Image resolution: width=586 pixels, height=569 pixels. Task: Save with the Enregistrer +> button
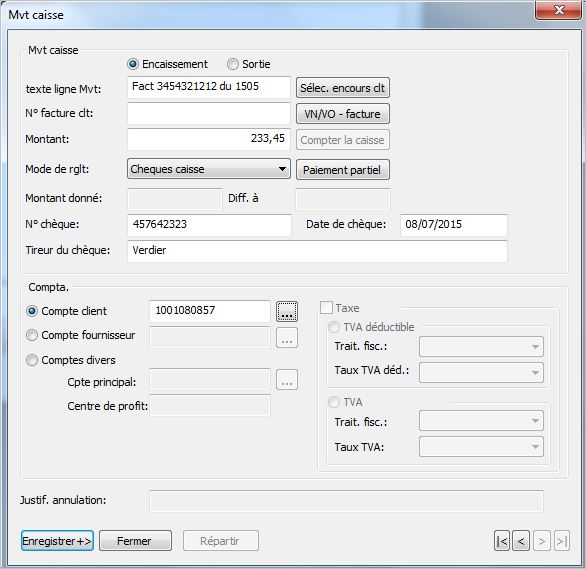tap(57, 541)
